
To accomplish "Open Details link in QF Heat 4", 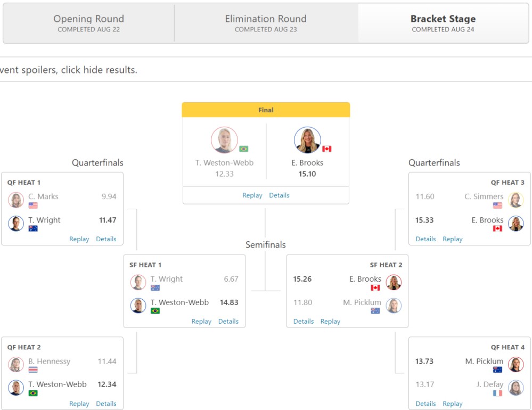I will click(425, 404).
